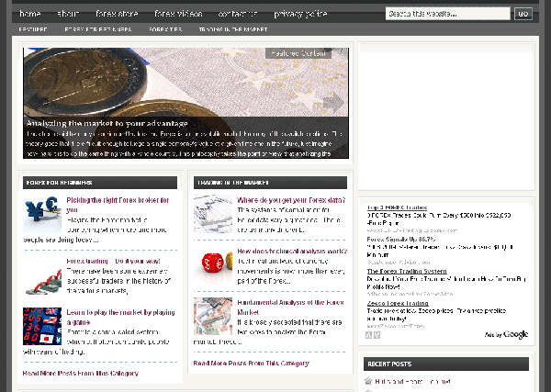Click the chart sketch thumbnail
This screenshot has height=392, width=551.
click(x=213, y=214)
